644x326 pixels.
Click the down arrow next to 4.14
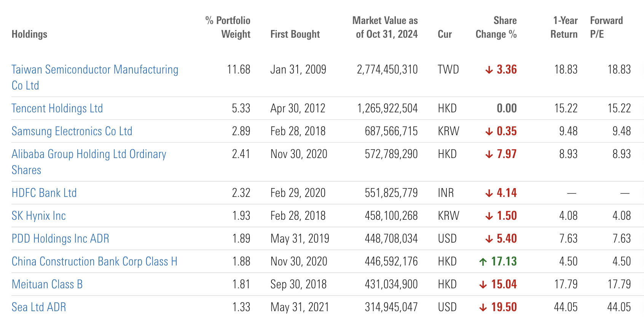(x=489, y=193)
